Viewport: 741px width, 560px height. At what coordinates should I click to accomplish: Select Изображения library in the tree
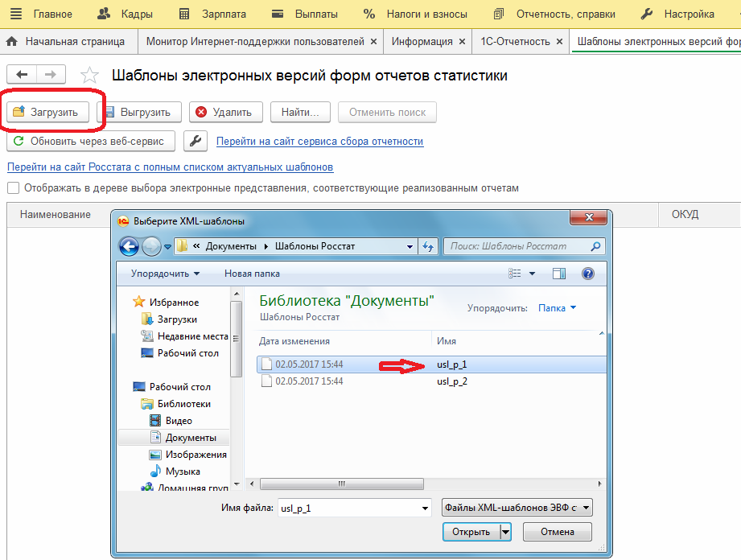tap(188, 455)
